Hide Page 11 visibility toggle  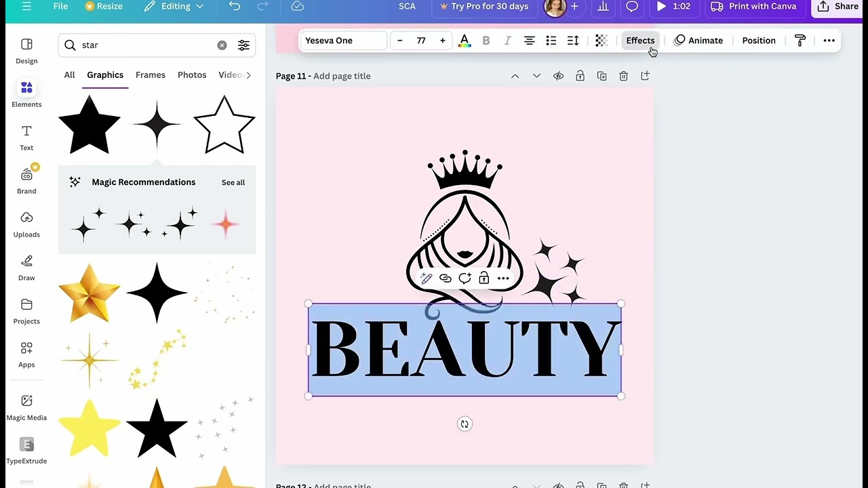tap(558, 76)
